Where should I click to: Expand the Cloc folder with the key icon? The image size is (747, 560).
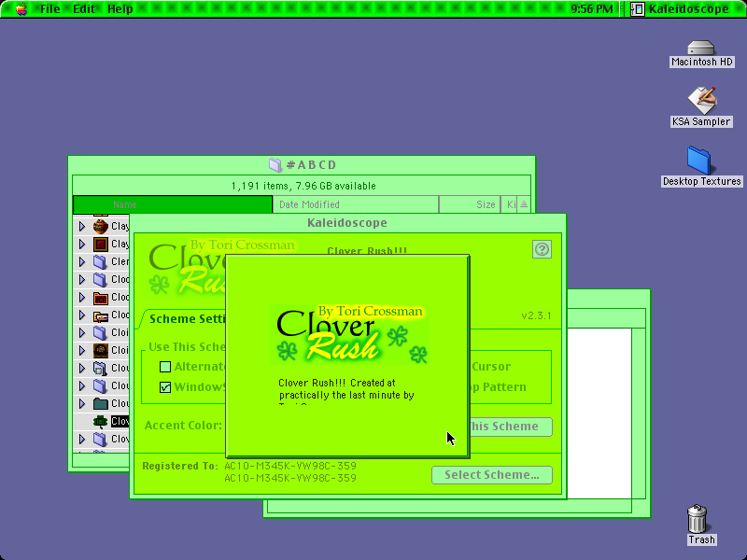[x=82, y=315]
